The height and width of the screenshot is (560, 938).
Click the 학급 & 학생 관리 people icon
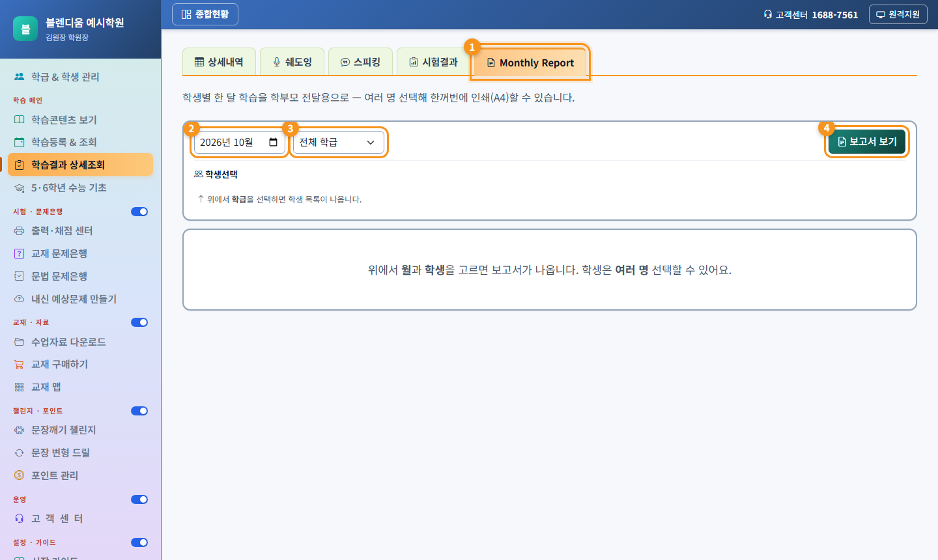(20, 77)
